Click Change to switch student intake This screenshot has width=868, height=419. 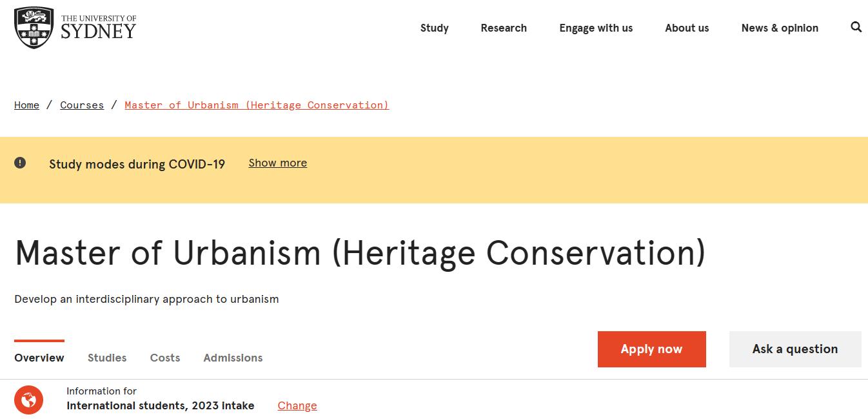pyautogui.click(x=297, y=405)
